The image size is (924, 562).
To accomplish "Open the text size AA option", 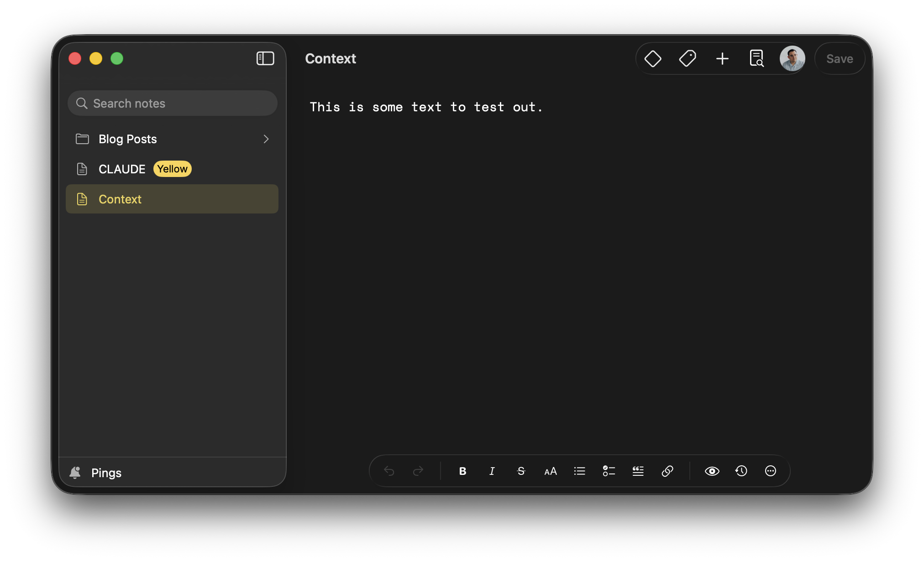I will click(x=551, y=471).
